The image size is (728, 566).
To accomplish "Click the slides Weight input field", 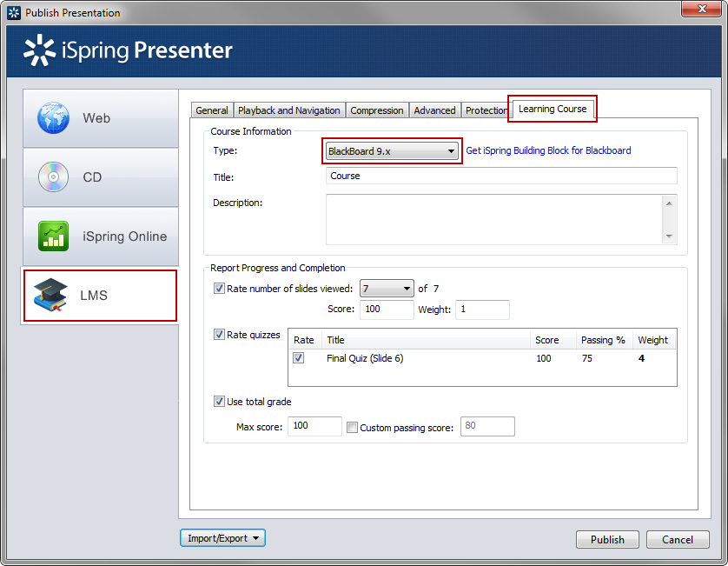I will pyautogui.click(x=482, y=310).
